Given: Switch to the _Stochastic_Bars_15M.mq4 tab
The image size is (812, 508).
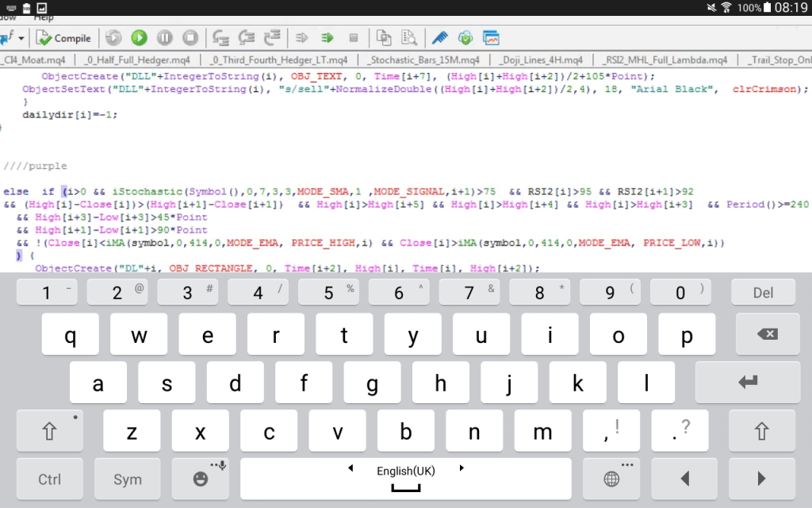Looking at the screenshot, I should point(423,60).
